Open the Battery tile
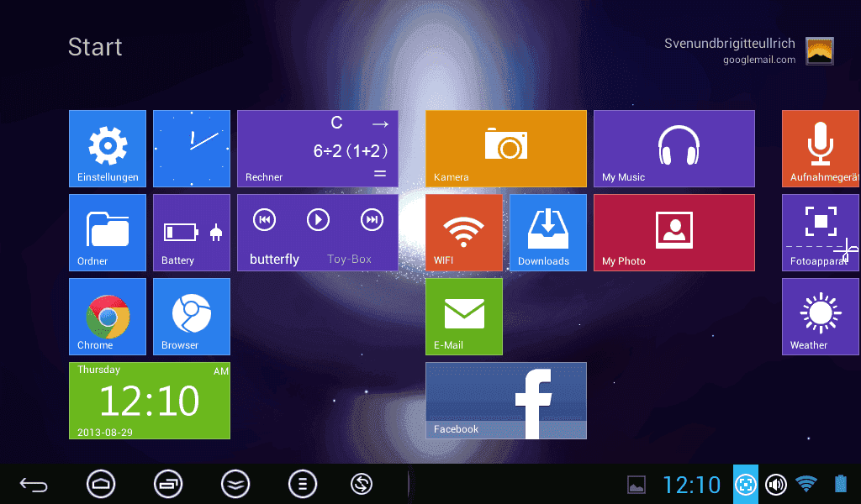Screen dimensions: 861x504 pyautogui.click(x=192, y=233)
